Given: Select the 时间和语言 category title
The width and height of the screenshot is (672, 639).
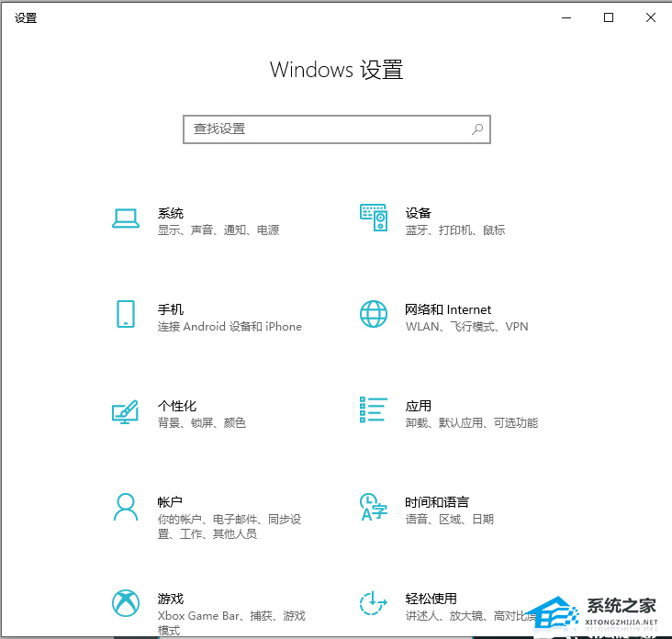Looking at the screenshot, I should coord(437,502).
